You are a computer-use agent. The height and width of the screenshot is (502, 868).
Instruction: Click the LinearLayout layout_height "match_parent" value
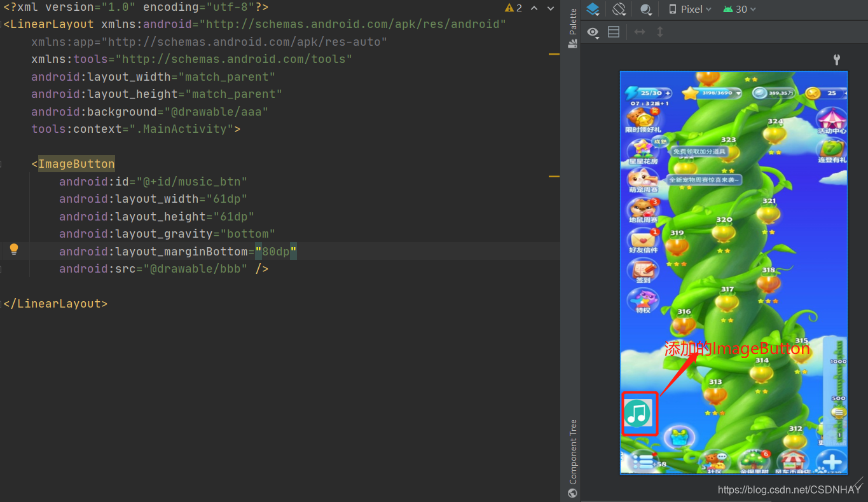coord(234,94)
